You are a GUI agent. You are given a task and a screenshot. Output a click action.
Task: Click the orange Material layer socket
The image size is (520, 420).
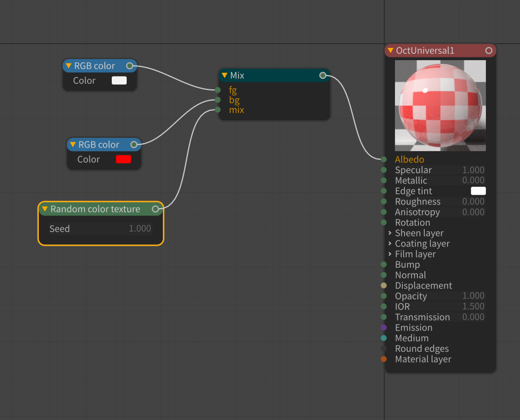point(384,359)
